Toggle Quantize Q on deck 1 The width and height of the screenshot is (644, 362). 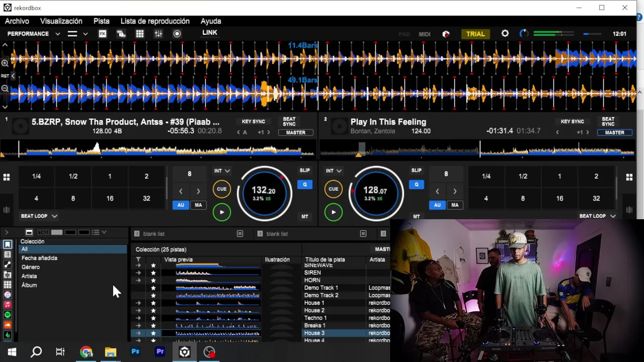click(305, 185)
